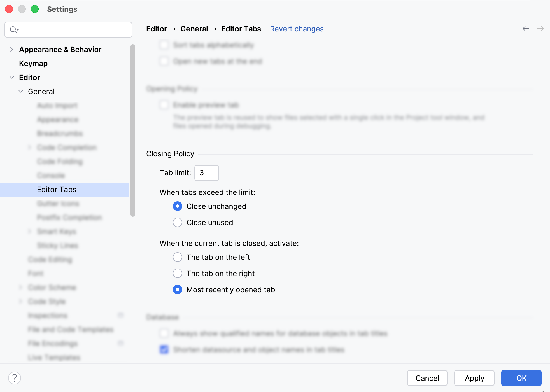This screenshot has width=550, height=392.
Task: Collapse the Editor tree node
Action: pyautogui.click(x=11, y=77)
